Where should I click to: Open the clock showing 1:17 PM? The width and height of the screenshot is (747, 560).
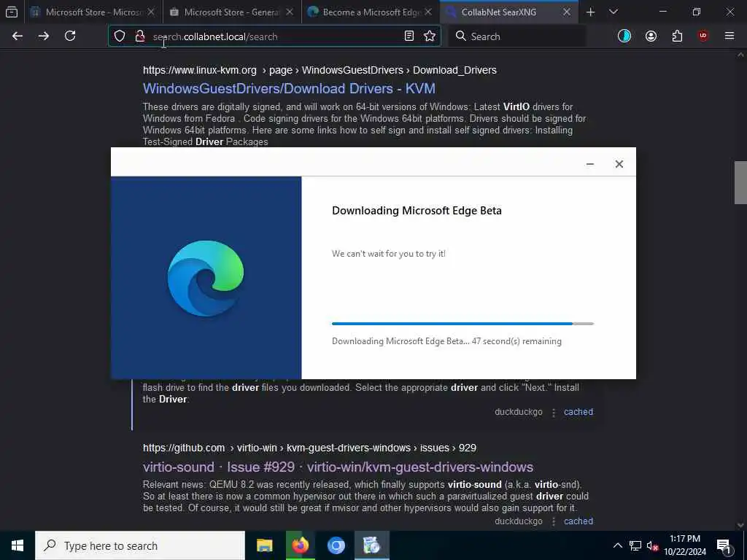pyautogui.click(x=685, y=545)
